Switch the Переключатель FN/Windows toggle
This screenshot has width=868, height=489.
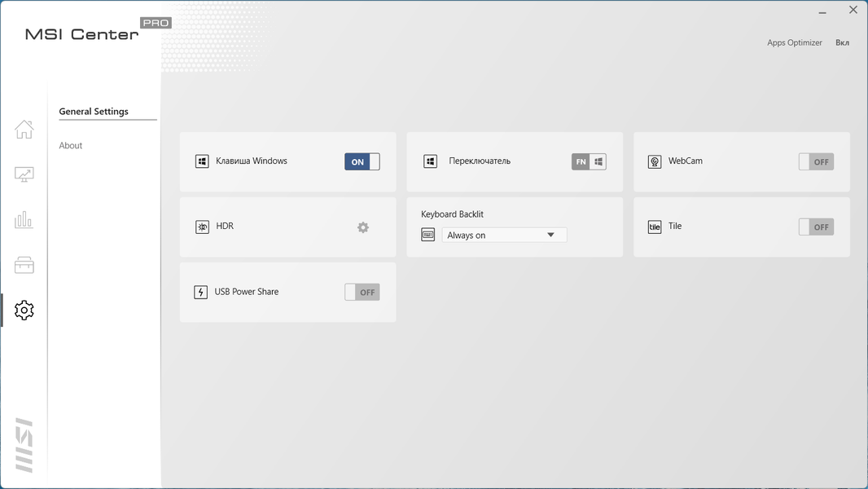point(589,161)
